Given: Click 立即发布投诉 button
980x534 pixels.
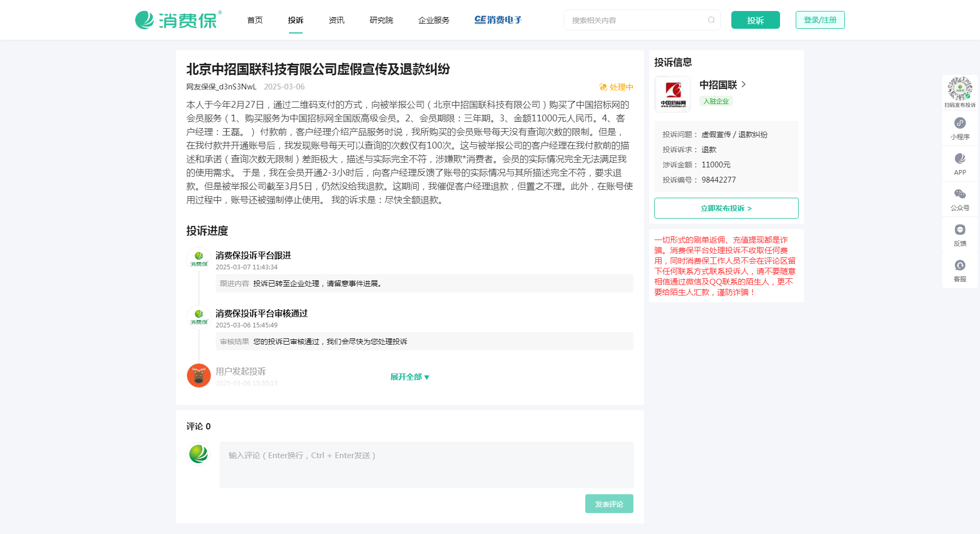Looking at the screenshot, I should coord(726,208).
